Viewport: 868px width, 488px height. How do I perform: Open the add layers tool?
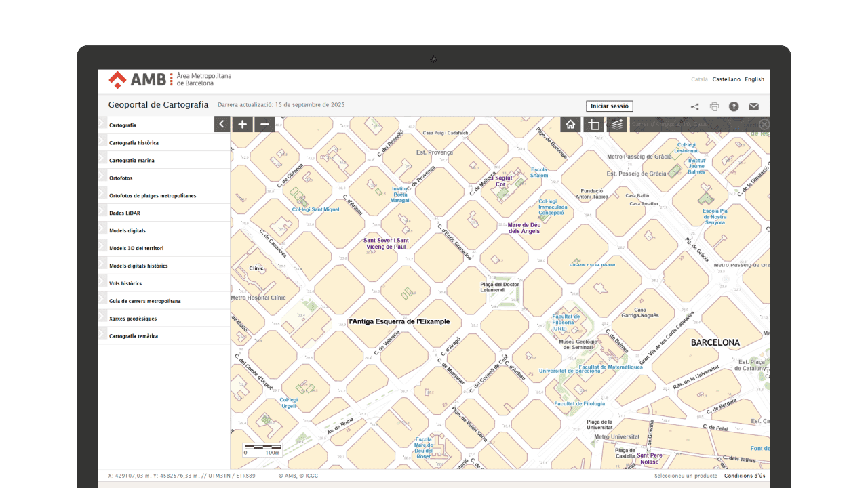coord(616,124)
